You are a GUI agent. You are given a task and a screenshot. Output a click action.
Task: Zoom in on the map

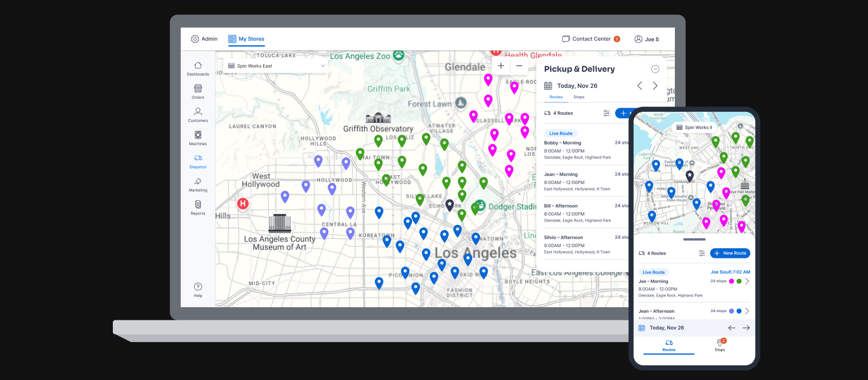point(501,66)
